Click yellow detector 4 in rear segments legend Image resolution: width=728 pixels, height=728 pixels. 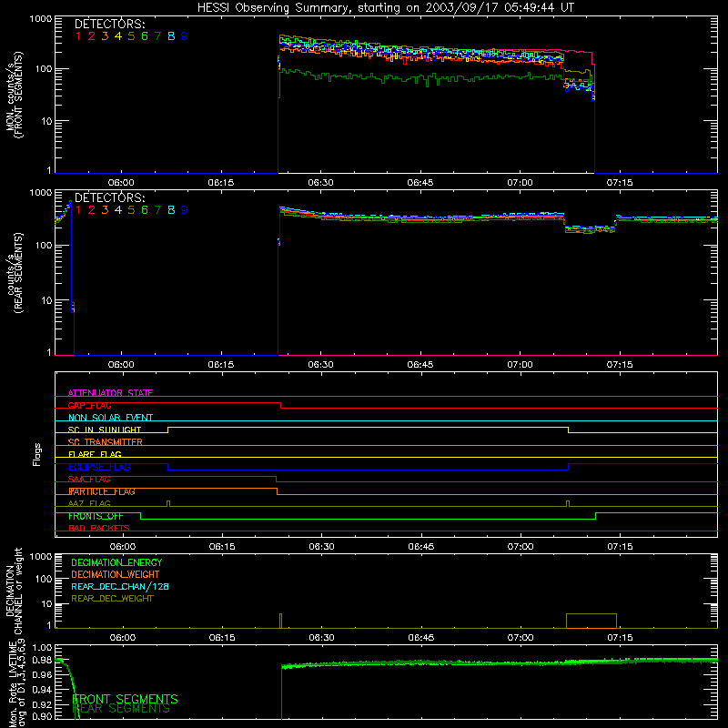[x=118, y=210]
